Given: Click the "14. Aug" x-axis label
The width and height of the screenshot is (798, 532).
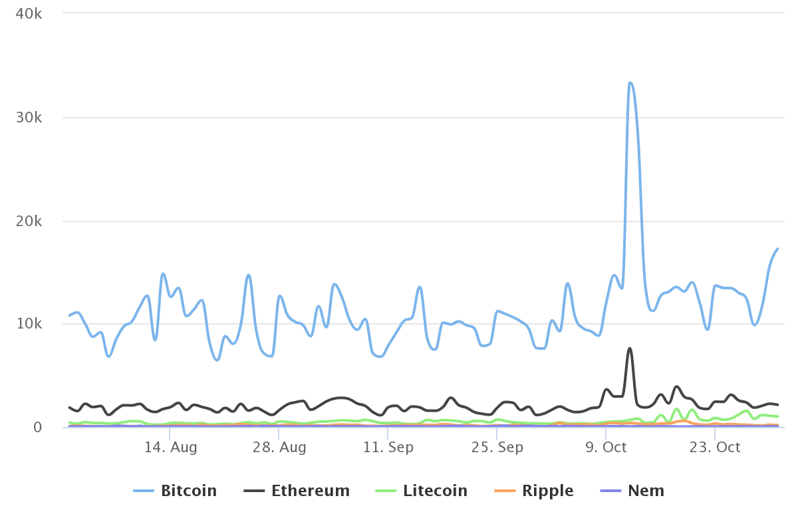Looking at the screenshot, I should click(x=171, y=448).
